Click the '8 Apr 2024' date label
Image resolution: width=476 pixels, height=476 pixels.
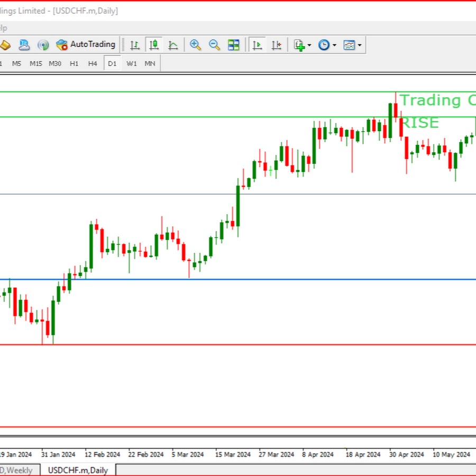(x=318, y=454)
